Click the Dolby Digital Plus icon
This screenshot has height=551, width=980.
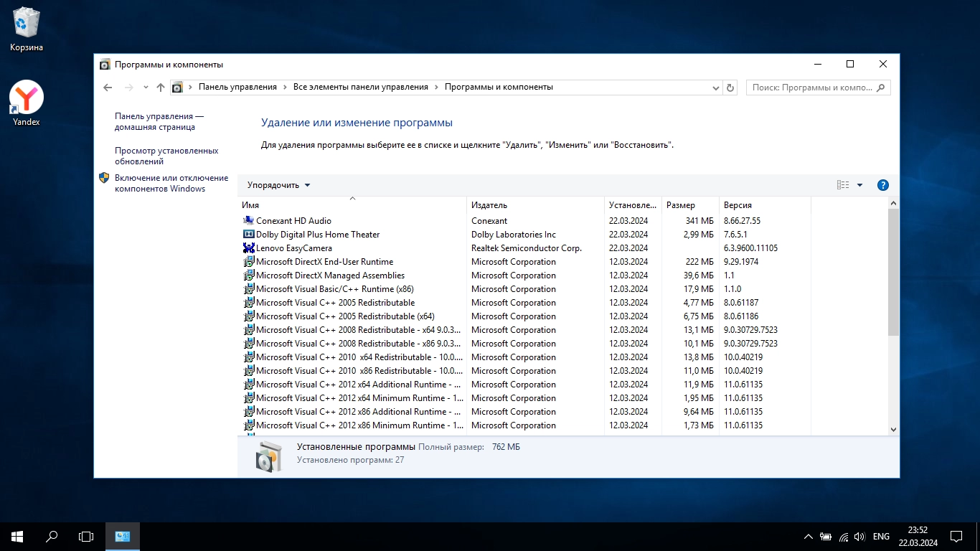(x=249, y=235)
